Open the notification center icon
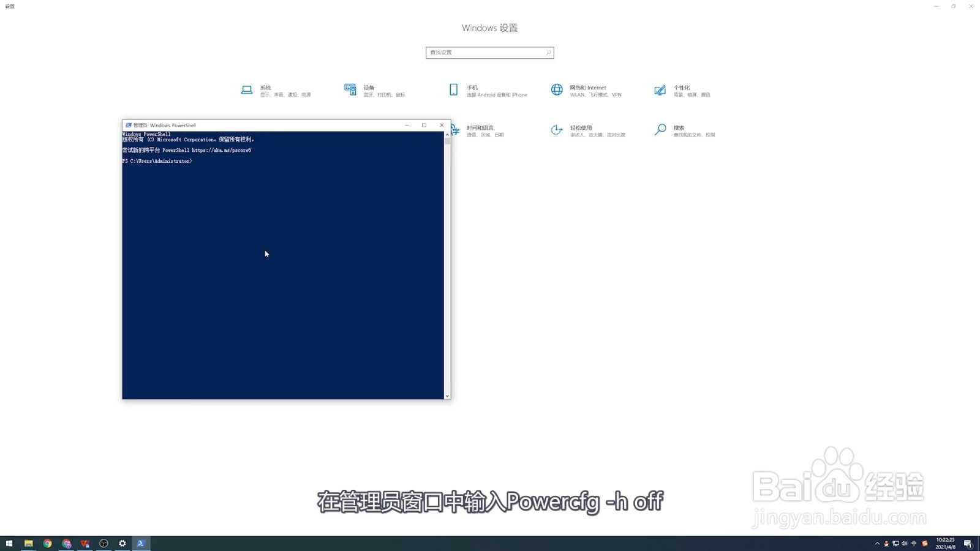The width and height of the screenshot is (980, 551). [968, 544]
